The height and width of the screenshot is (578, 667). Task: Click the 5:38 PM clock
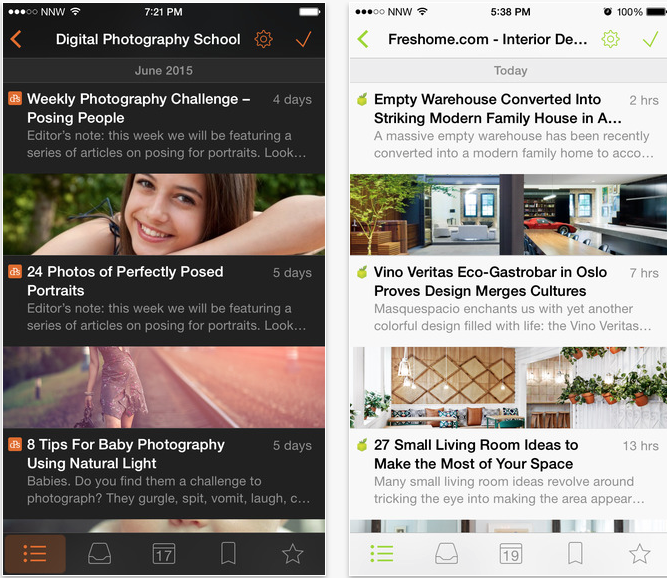510,12
